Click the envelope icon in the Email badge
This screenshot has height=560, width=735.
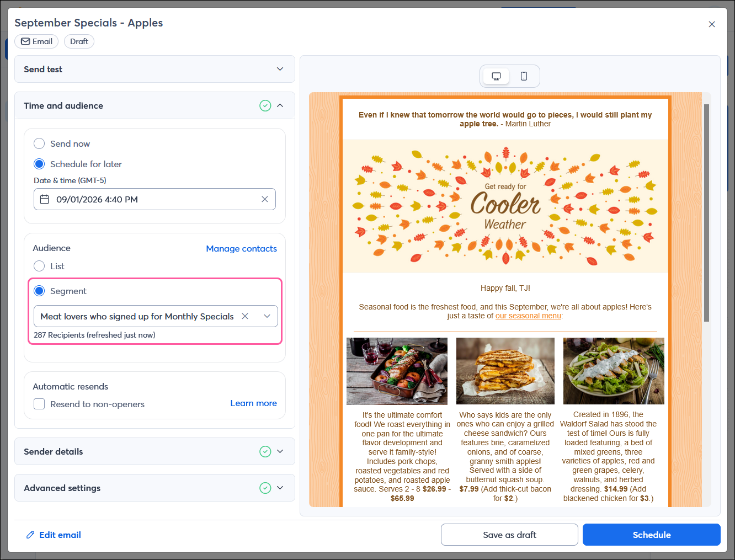click(x=25, y=41)
